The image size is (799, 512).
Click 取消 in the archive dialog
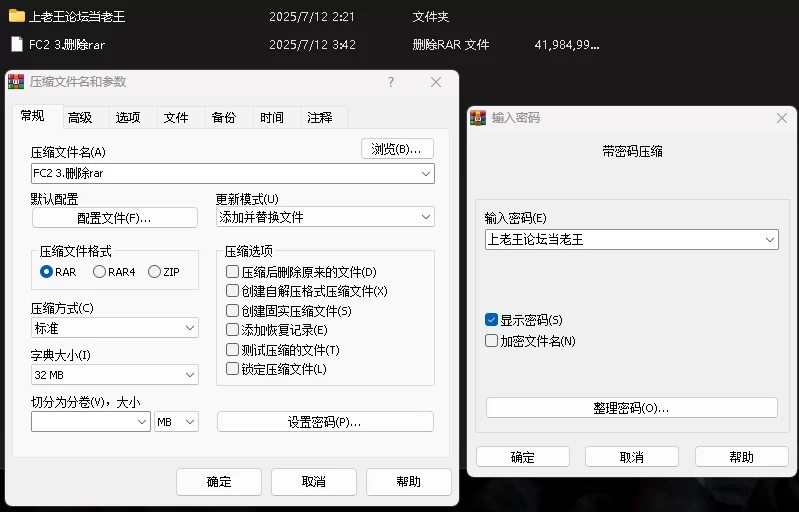313,482
